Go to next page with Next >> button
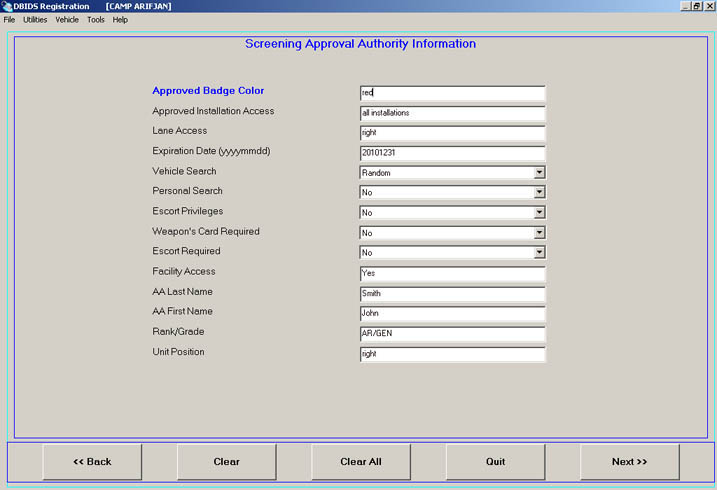This screenshot has width=717, height=490. [629, 462]
